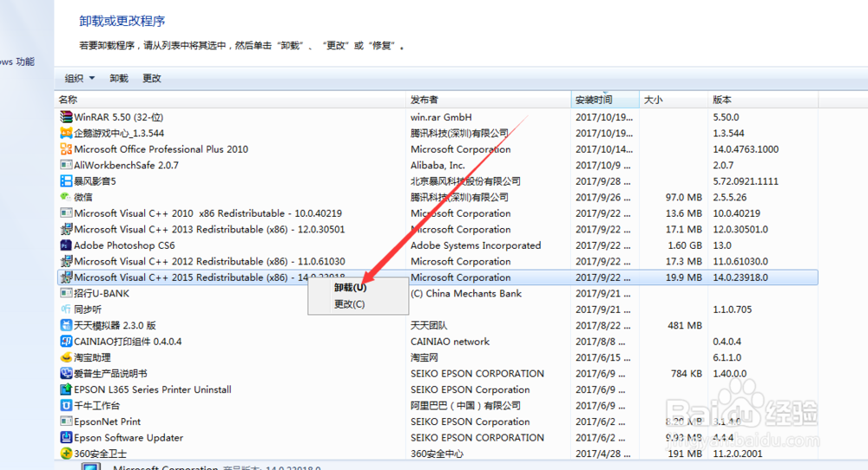
Task: Select the 微信 entry
Action: coord(83,198)
